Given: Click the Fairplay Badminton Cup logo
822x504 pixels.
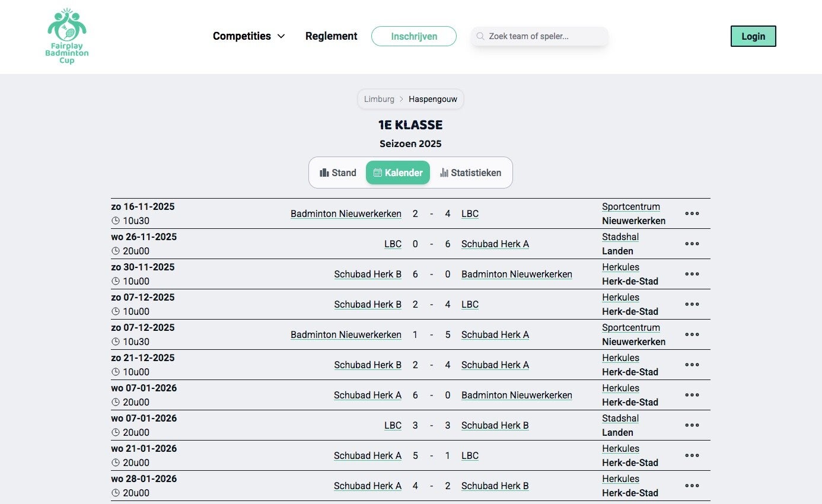Looking at the screenshot, I should (67, 37).
